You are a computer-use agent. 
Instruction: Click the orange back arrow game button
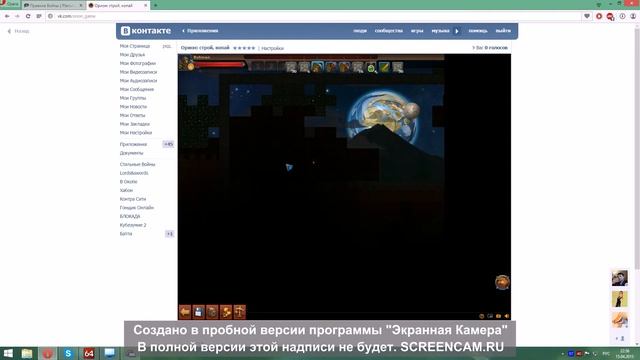tap(185, 312)
